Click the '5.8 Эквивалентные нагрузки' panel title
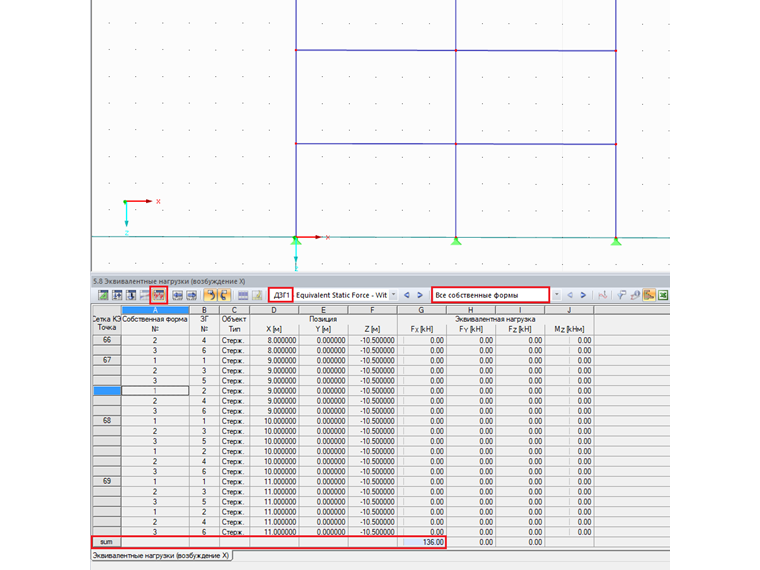The width and height of the screenshot is (760, 570). click(x=169, y=281)
